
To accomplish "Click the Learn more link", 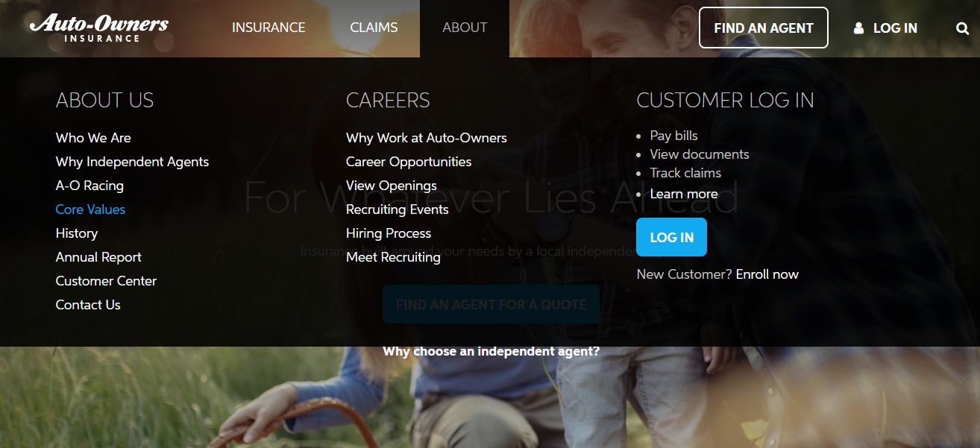I will (x=684, y=194).
